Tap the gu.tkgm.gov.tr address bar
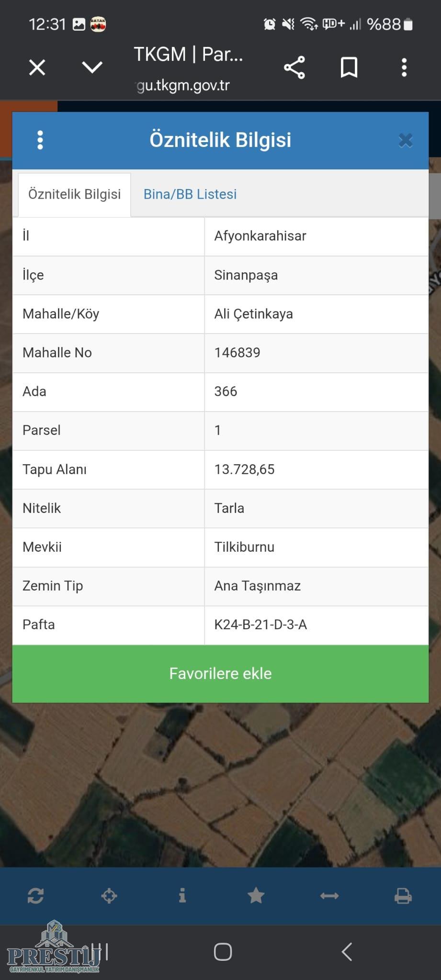 click(x=183, y=86)
